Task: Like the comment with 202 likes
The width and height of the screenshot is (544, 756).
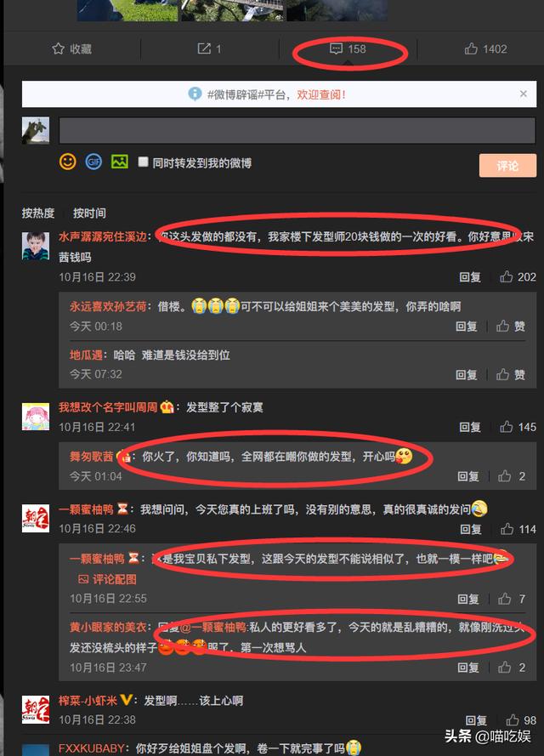Action: click(x=506, y=276)
